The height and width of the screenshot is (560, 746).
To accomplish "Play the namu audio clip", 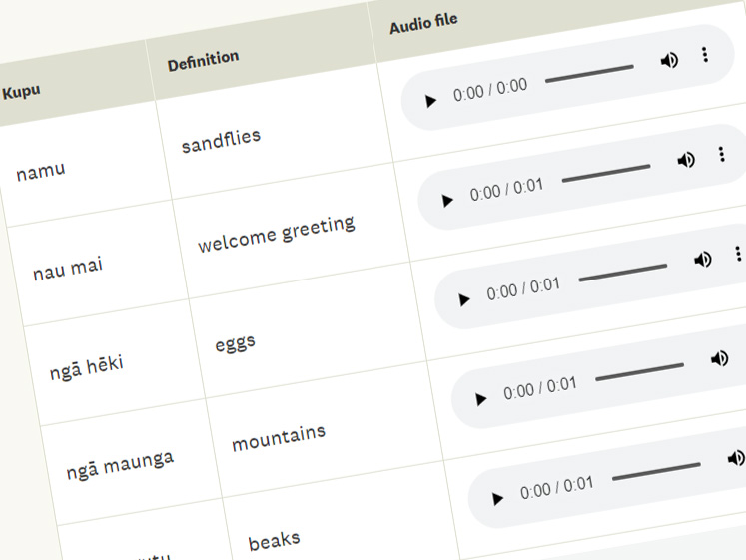I will (430, 101).
